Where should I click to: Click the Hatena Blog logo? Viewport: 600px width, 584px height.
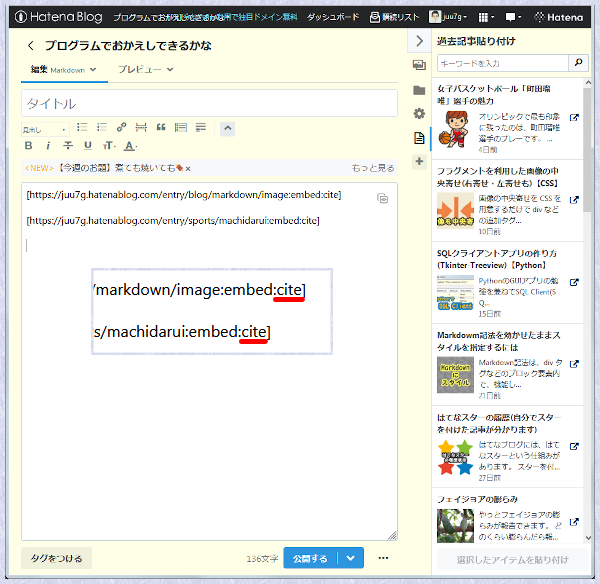(x=59, y=17)
